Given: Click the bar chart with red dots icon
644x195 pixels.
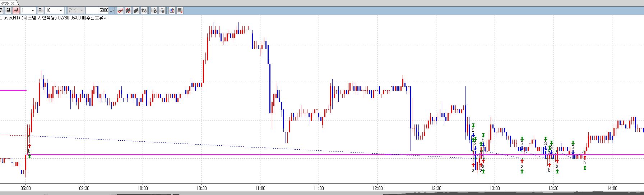Looking at the screenshot, I should point(128,10).
